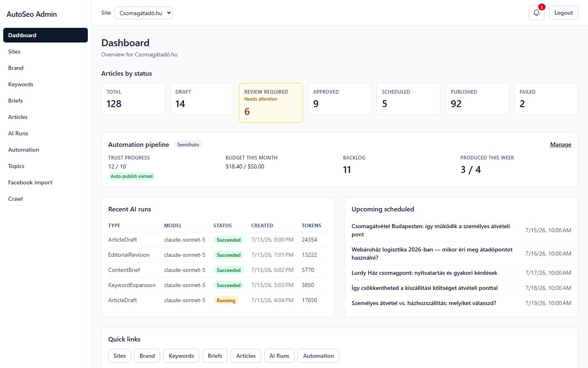Click the Auto-publish earned badge
This screenshot has width=588, height=368.
pos(131,176)
